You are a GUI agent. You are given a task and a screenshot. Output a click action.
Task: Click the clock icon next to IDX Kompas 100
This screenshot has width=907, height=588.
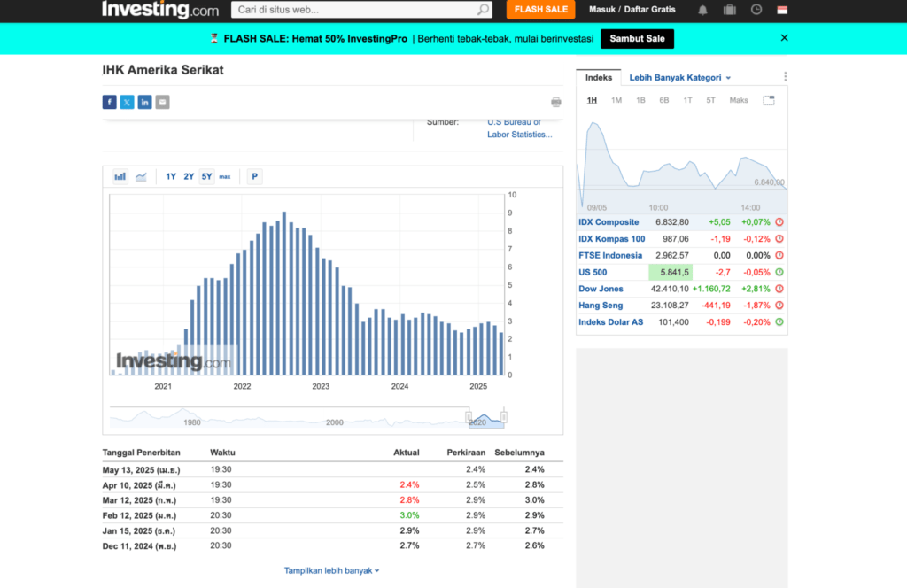pos(779,239)
